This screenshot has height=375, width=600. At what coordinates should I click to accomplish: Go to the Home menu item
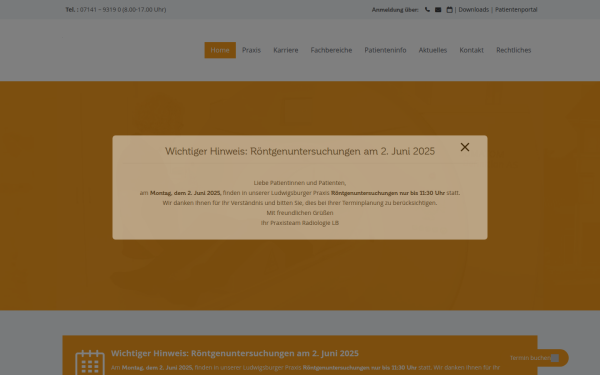pos(220,50)
